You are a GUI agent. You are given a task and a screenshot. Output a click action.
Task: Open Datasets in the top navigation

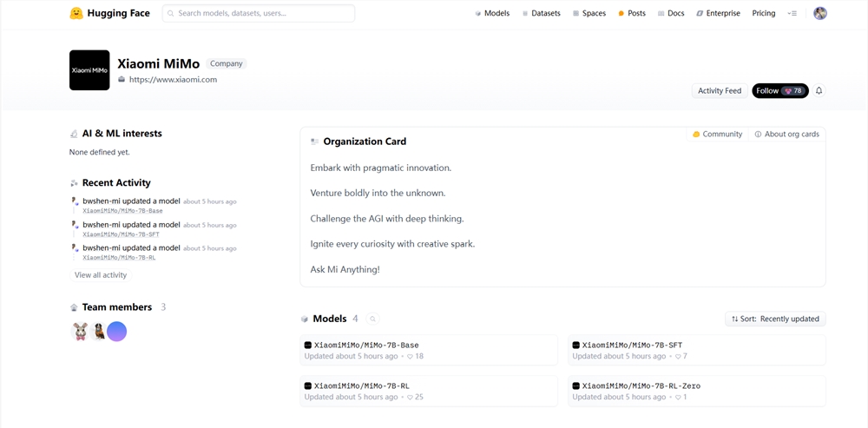541,13
